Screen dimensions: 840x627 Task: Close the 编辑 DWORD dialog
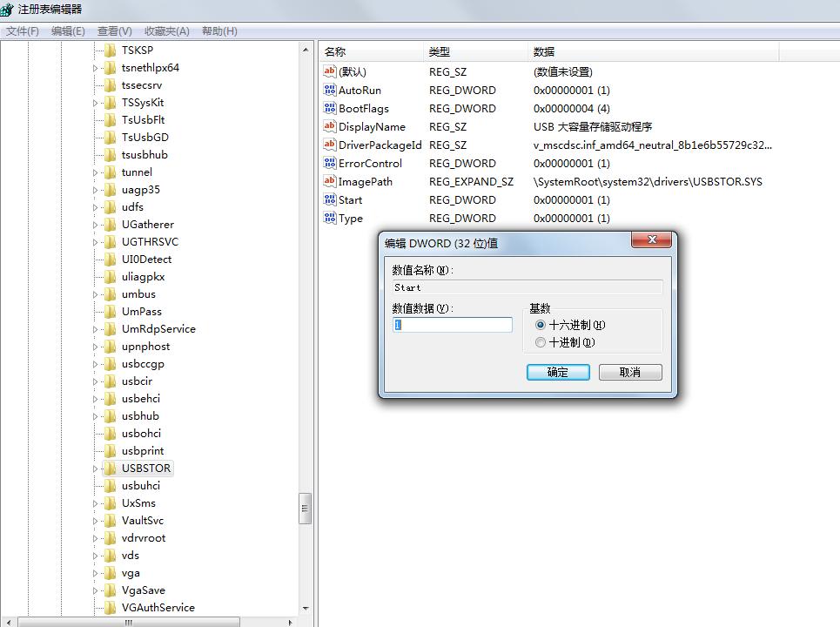pyautogui.click(x=651, y=239)
